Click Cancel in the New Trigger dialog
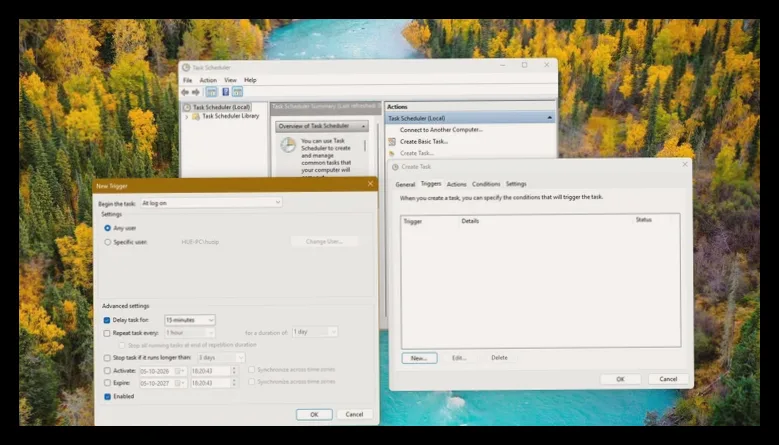Screen dimensions: 779x445 click(354, 414)
